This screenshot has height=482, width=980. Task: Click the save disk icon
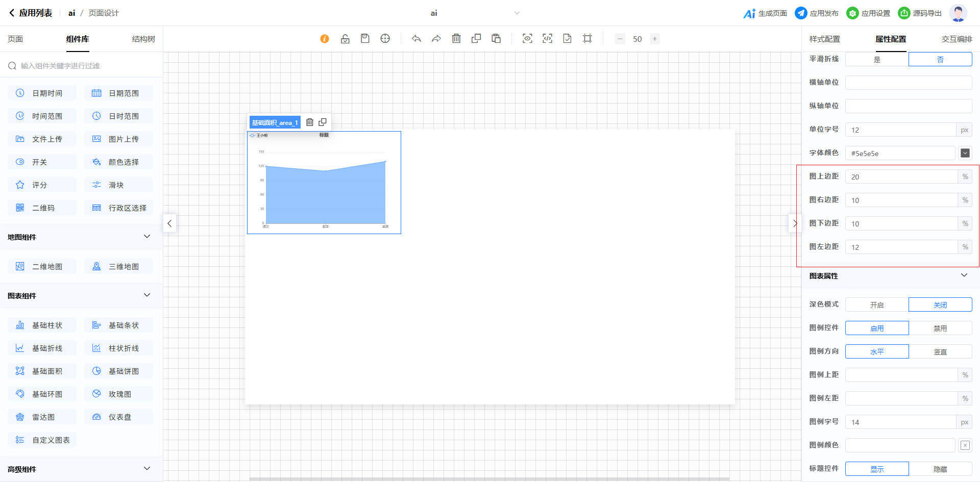pos(365,39)
